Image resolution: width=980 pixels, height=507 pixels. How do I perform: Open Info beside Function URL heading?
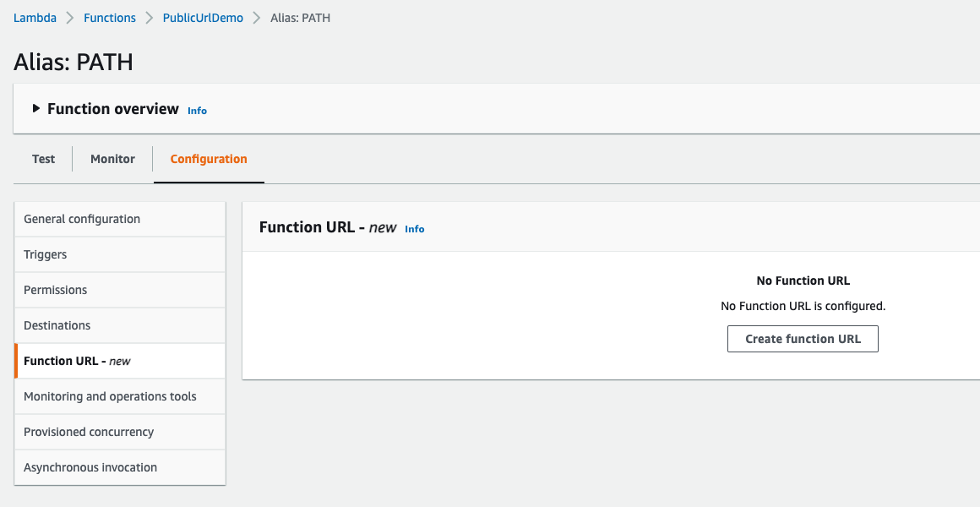(414, 228)
